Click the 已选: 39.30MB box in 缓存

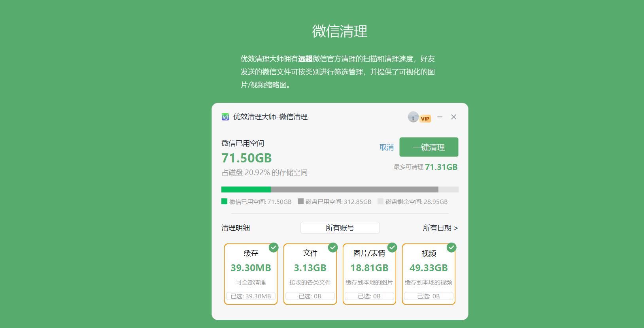[x=251, y=296]
